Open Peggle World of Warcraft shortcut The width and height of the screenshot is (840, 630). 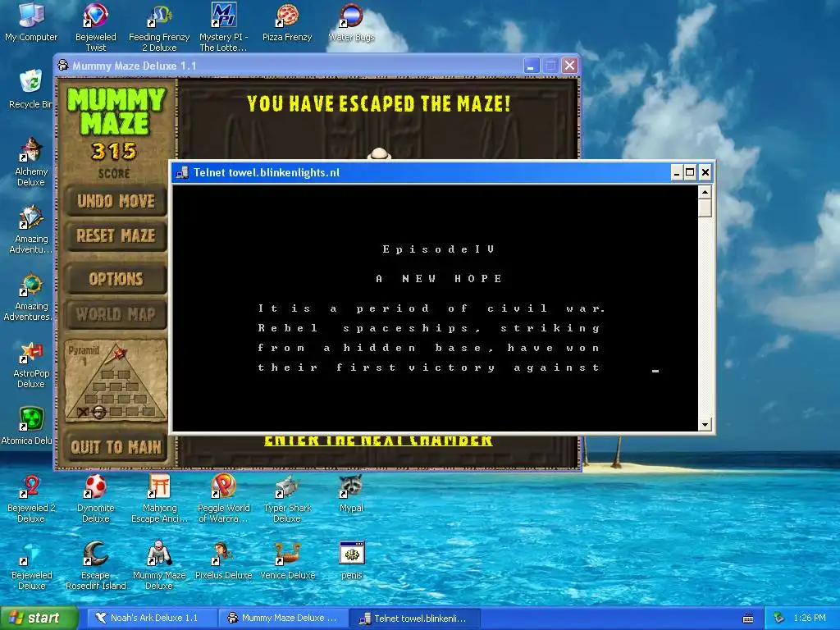pos(223,498)
